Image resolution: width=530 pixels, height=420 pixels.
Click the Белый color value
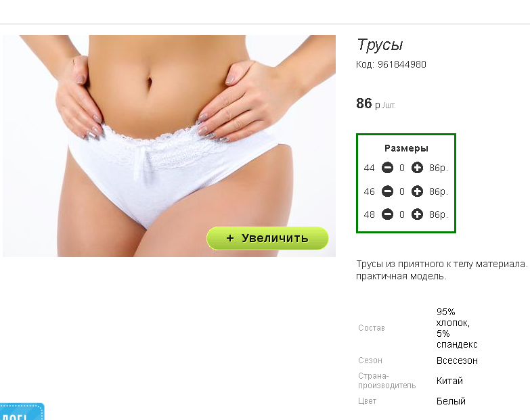coord(451,401)
